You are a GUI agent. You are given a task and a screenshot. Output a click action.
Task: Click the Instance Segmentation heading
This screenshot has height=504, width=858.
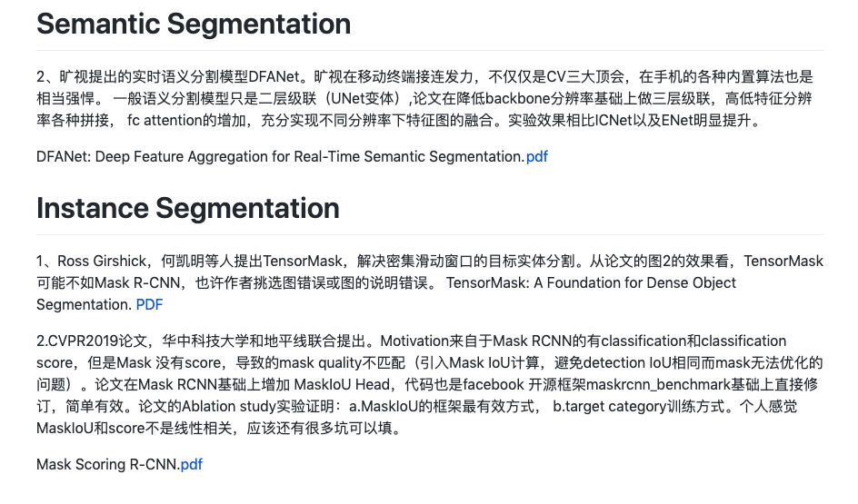187,208
